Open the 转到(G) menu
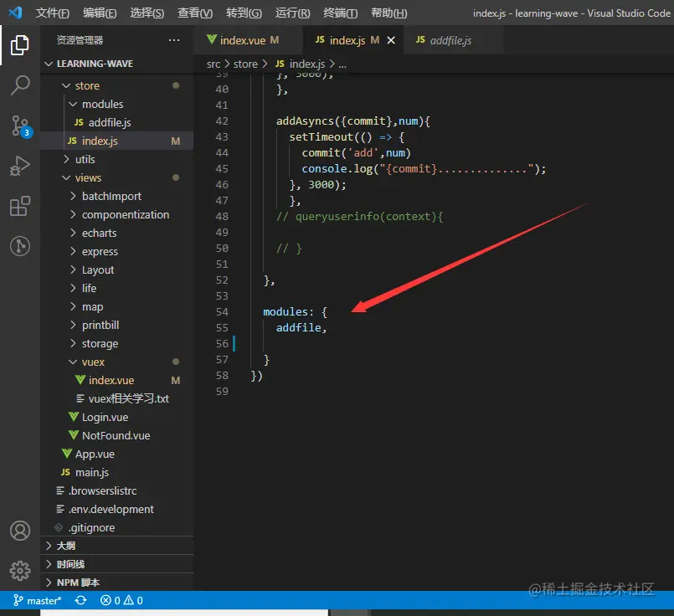The height and width of the screenshot is (616, 674). click(244, 13)
